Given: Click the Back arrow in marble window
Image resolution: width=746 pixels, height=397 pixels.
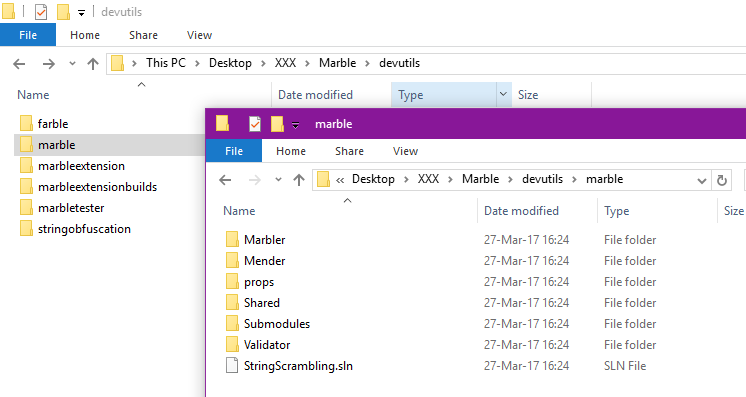Looking at the screenshot, I should pyautogui.click(x=225, y=179).
